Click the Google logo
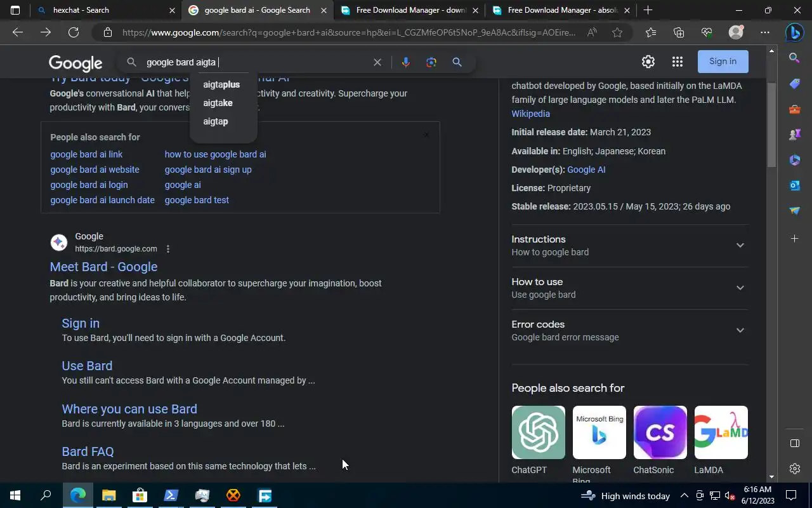Viewport: 812px width, 508px height. click(x=75, y=63)
